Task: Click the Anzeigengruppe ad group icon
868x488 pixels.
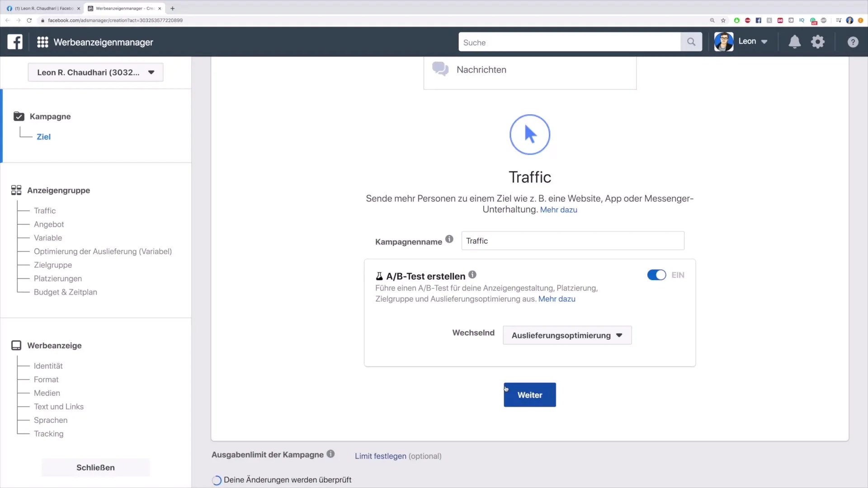Action: [16, 189]
